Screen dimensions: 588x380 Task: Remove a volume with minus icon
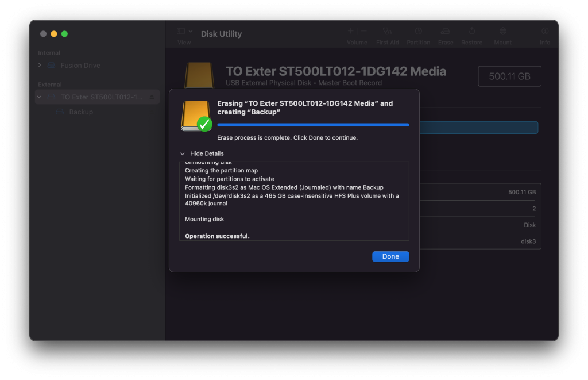point(363,31)
